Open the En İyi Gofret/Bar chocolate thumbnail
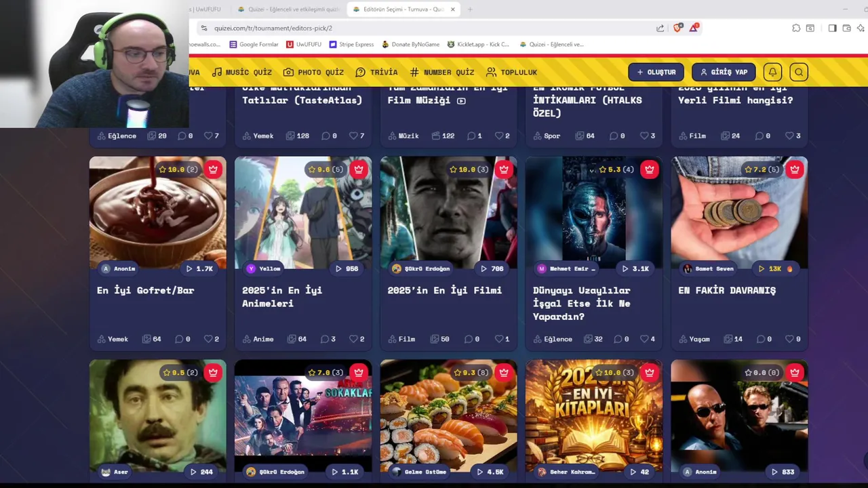Viewport: 868px width, 488px height. coord(158,213)
